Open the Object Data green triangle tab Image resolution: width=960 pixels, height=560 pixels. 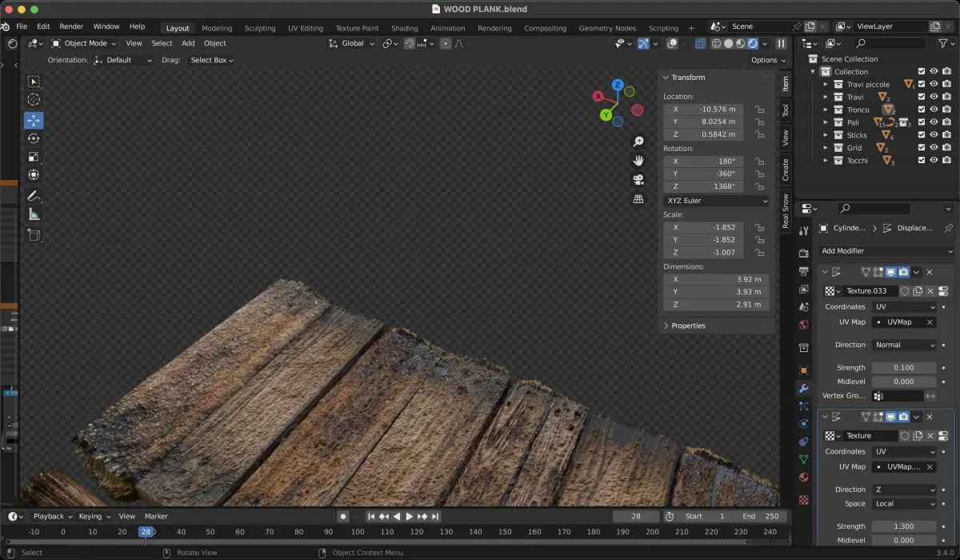point(804,459)
